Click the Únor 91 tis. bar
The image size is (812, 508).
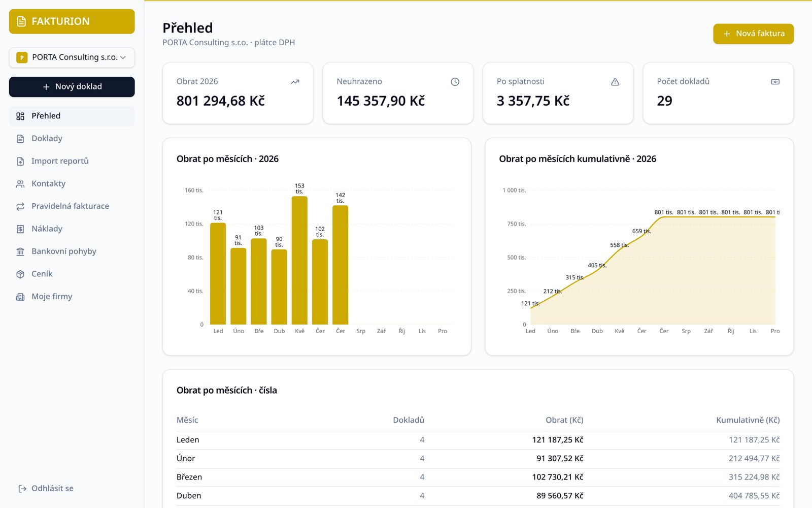239,287
